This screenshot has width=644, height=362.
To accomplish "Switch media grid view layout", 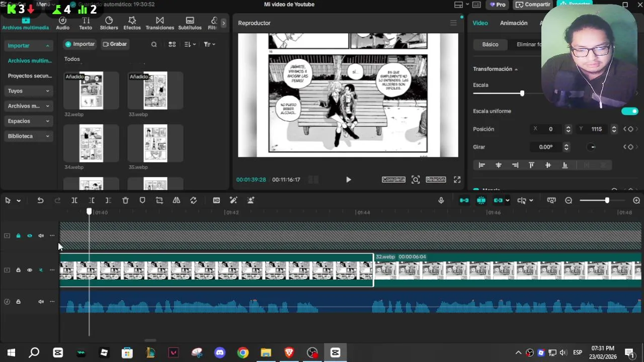I will (x=172, y=44).
